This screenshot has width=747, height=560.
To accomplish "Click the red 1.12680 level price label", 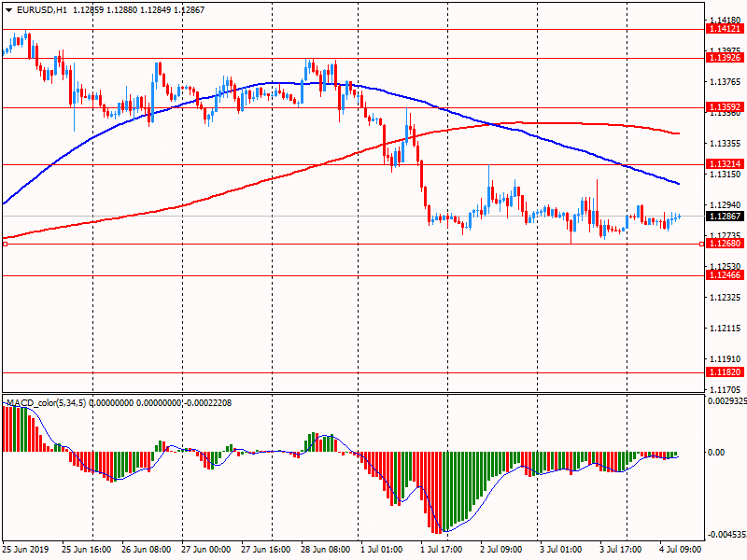I will pos(725,244).
